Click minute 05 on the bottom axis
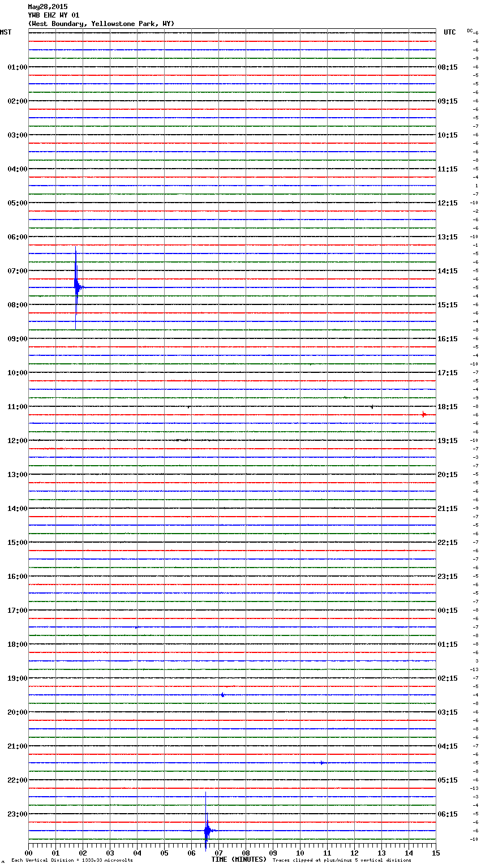Screen dimensions: 481x868 pyautogui.click(x=164, y=853)
